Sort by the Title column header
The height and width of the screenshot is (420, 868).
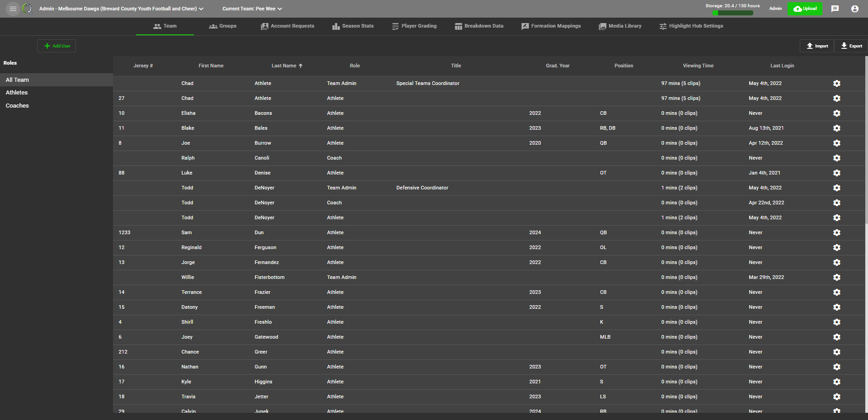point(456,66)
